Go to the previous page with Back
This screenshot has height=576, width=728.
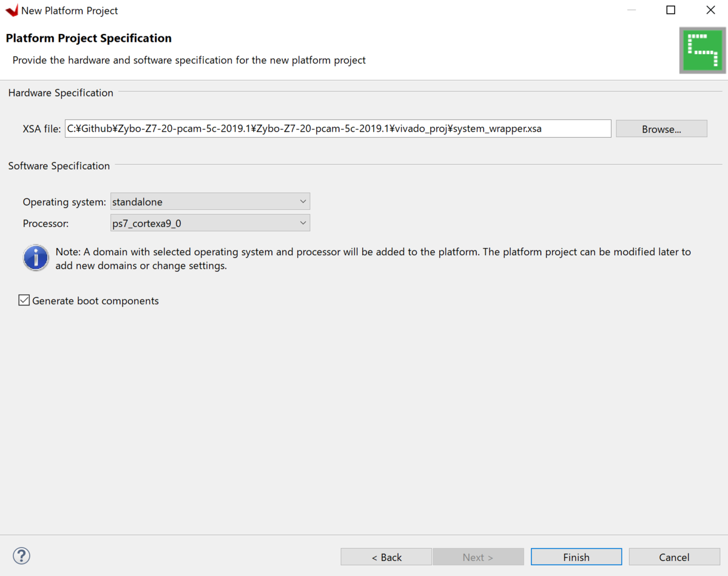(386, 557)
